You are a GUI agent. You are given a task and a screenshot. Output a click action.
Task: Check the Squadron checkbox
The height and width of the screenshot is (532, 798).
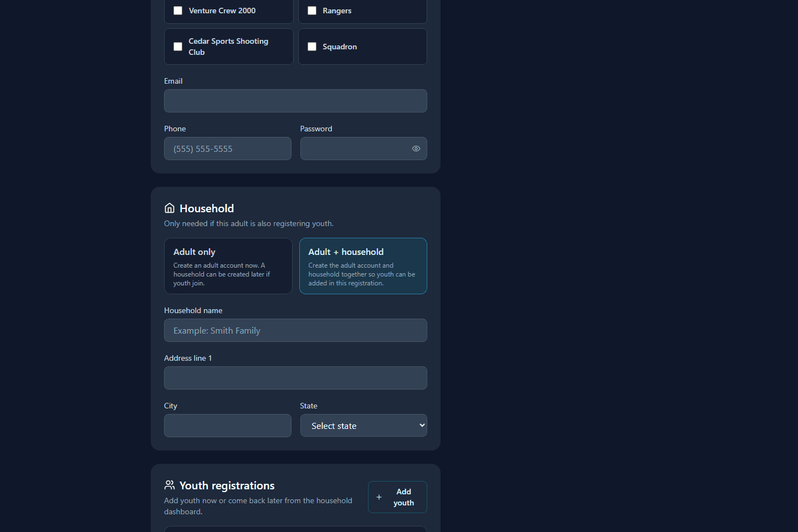coord(312,47)
